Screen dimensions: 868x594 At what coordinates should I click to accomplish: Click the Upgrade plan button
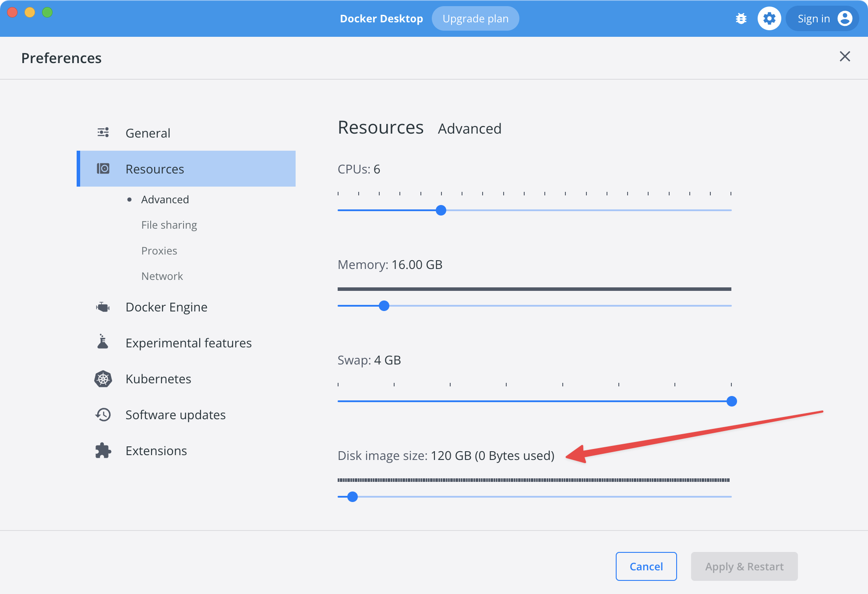point(474,18)
